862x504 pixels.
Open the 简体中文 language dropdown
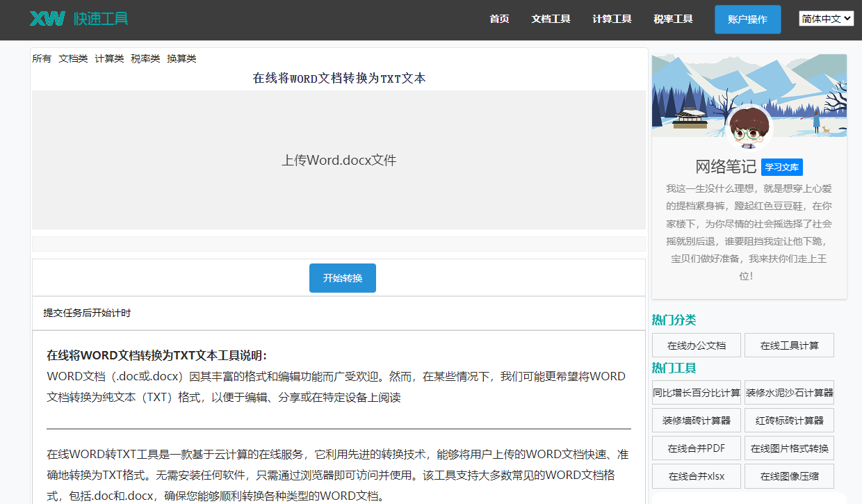click(x=826, y=19)
